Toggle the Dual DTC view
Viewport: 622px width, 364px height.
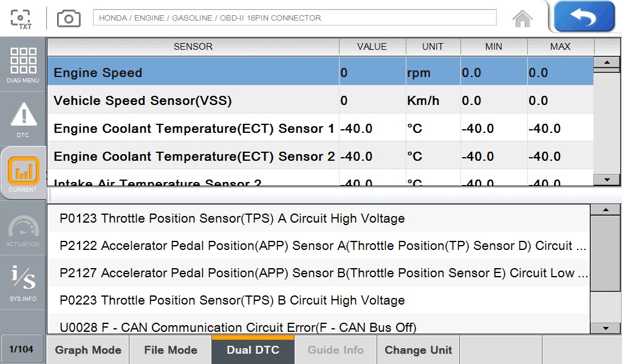point(253,350)
